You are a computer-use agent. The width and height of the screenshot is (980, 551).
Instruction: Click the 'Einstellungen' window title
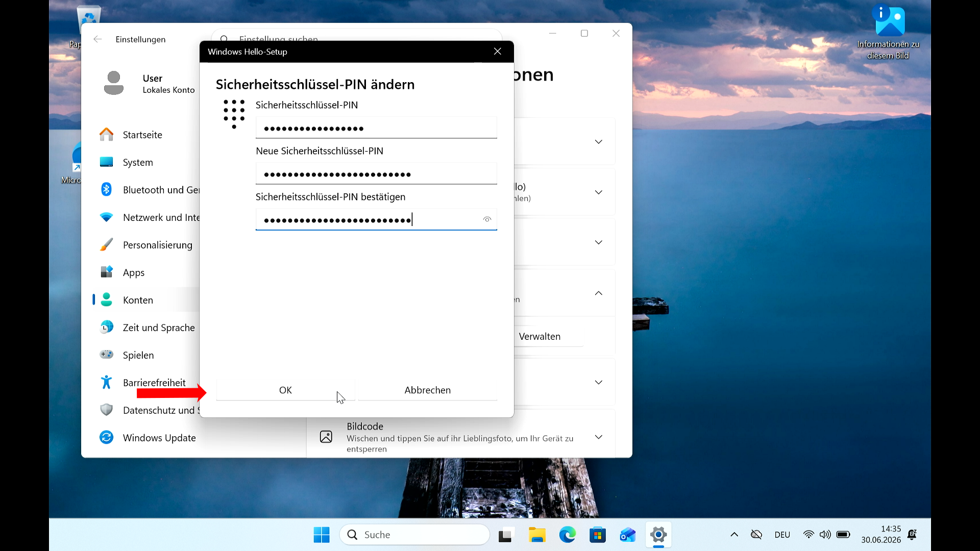tap(140, 39)
